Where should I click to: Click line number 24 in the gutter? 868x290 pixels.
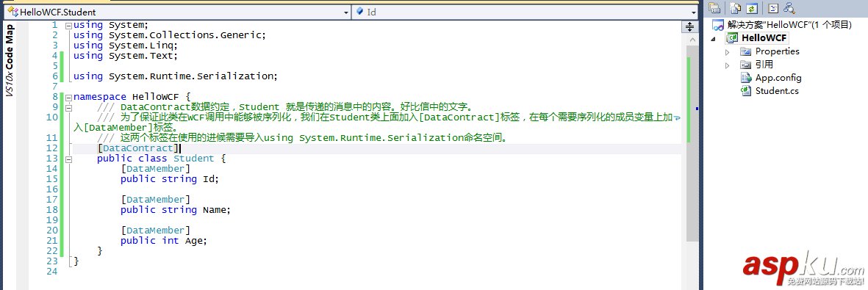[52, 272]
